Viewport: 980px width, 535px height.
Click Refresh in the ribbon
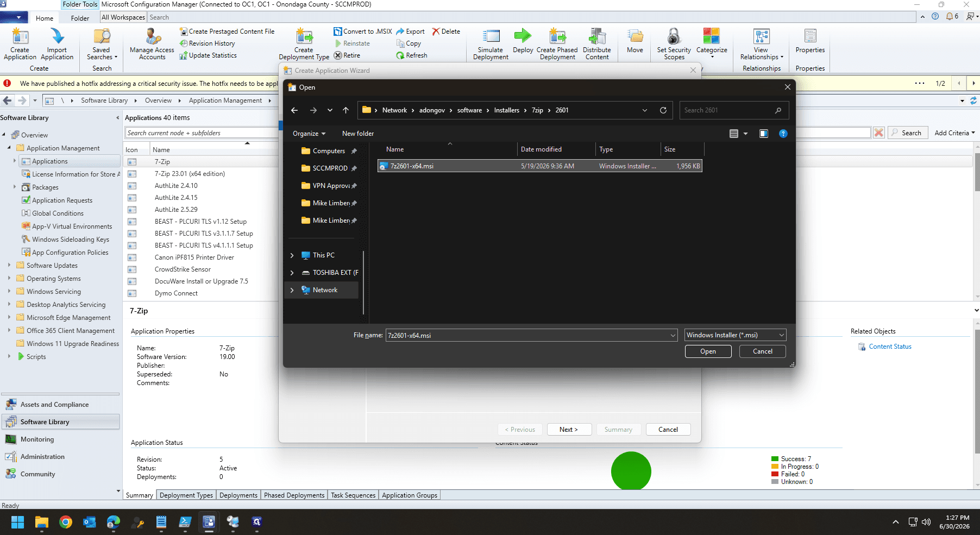tap(412, 55)
